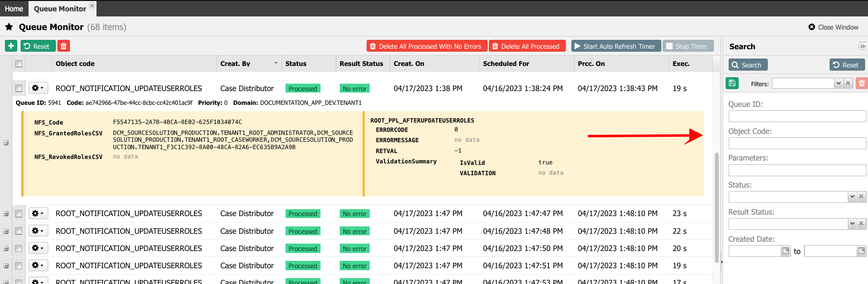Image resolution: width=868 pixels, height=284 pixels.
Task: Expand details for the 1:47:51 PM row
Action: 6,266
